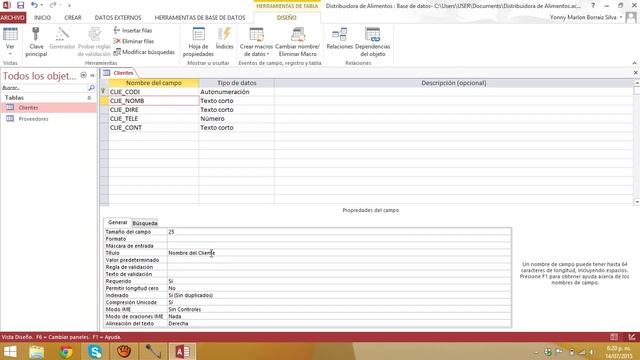Click the CLIE_CONT field name
The image size is (640, 360).
click(153, 128)
